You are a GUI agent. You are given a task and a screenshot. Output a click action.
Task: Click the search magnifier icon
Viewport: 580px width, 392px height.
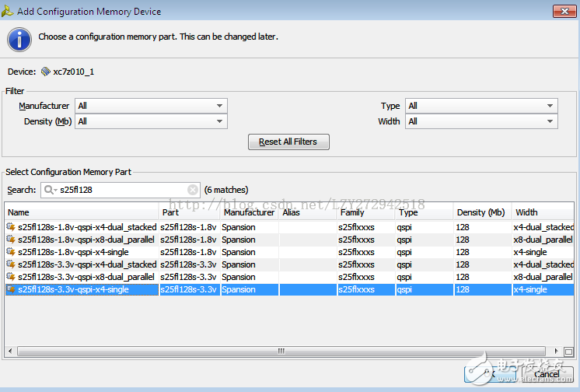50,190
